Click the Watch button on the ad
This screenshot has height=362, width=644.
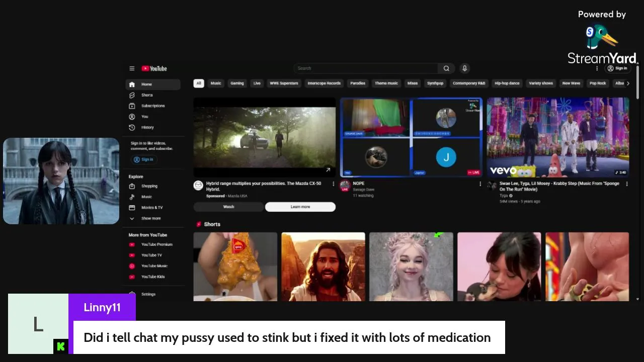point(228,207)
